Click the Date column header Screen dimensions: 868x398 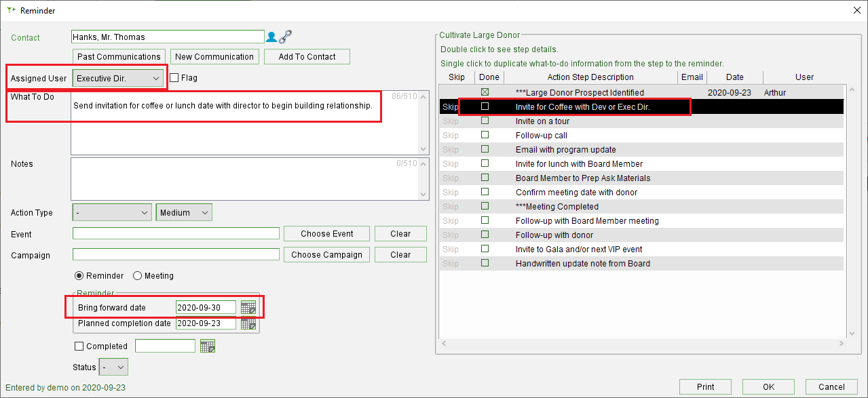pos(734,77)
